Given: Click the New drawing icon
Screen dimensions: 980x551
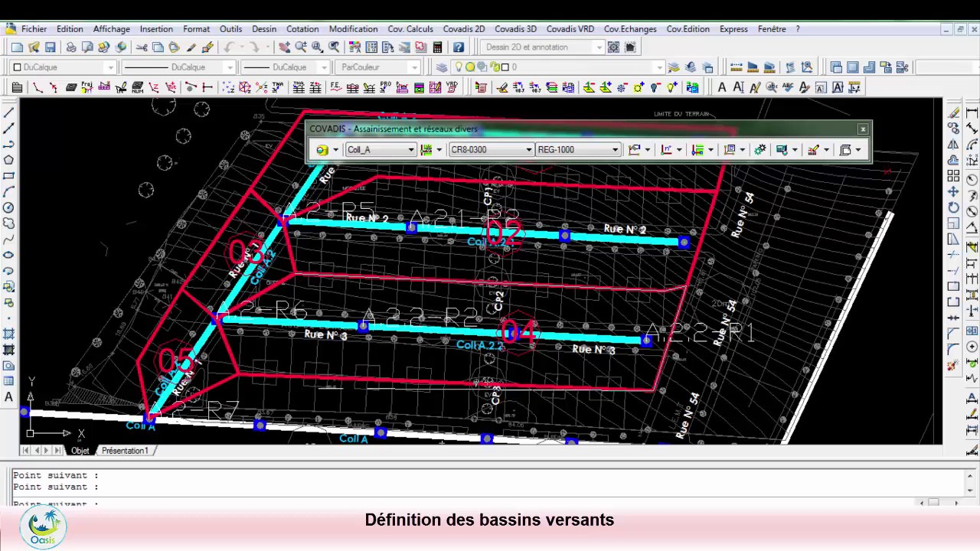Looking at the screenshot, I should [17, 47].
